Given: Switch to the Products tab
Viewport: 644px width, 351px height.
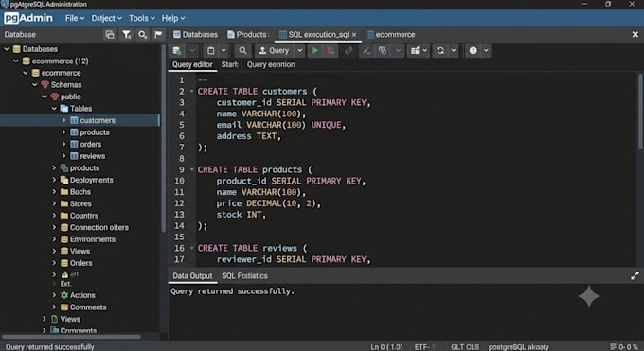Looking at the screenshot, I should pyautogui.click(x=248, y=34).
